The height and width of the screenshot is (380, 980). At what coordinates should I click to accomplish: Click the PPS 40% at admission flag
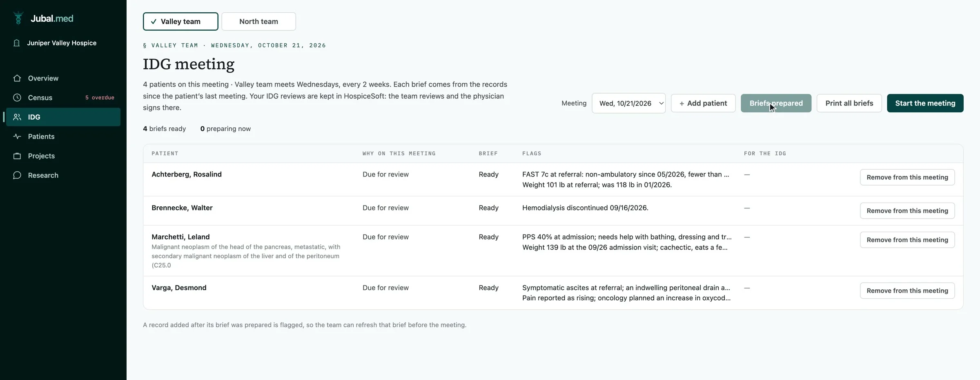pos(627,237)
